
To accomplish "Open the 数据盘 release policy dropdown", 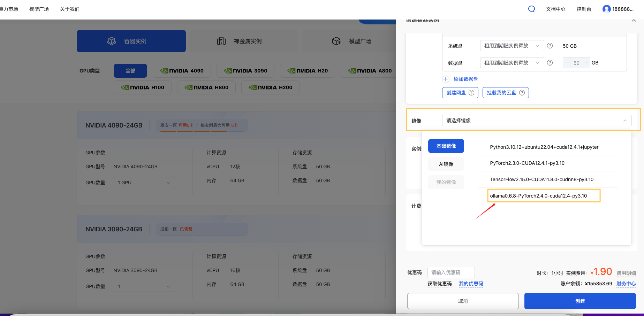I will (x=512, y=63).
